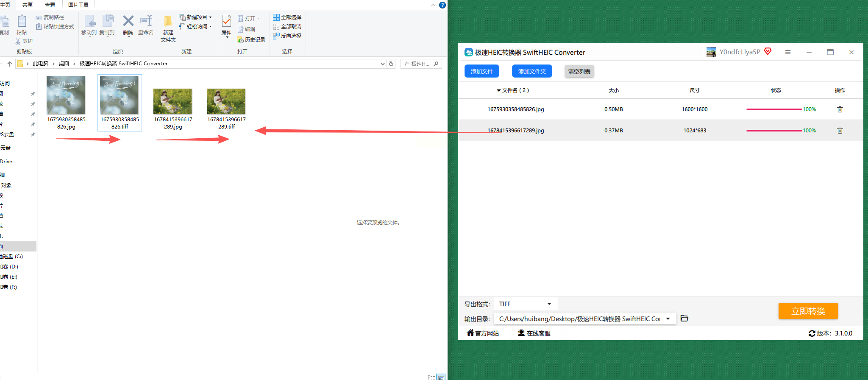This screenshot has width=868, height=380.
Task: Refresh the Explorer address bar location
Action: tap(391, 64)
